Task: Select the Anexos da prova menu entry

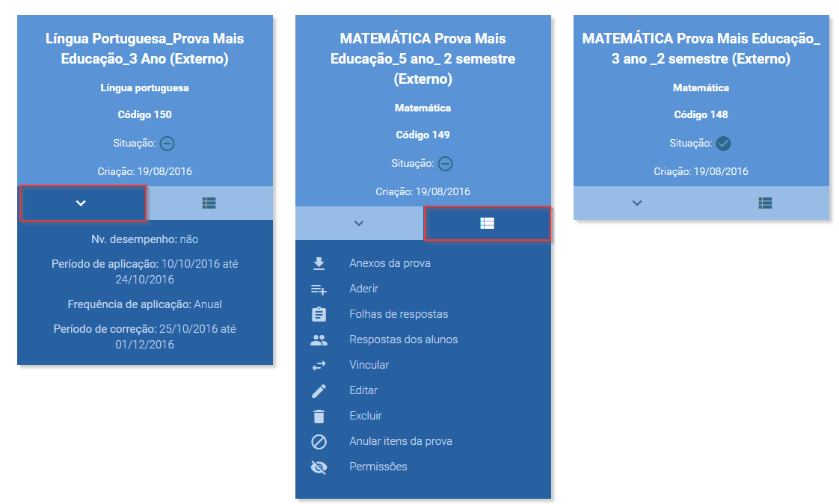Action: point(390,263)
